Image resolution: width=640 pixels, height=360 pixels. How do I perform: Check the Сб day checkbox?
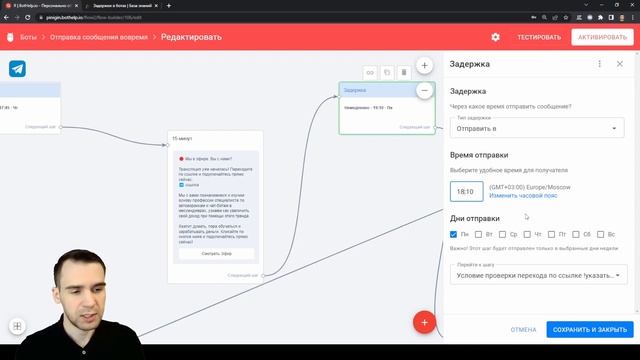[x=576, y=234]
